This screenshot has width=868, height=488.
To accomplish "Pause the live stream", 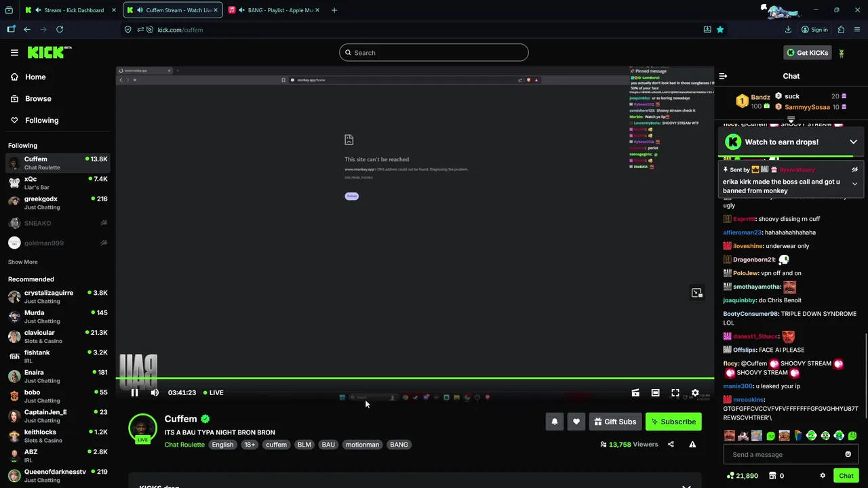I will [134, 392].
